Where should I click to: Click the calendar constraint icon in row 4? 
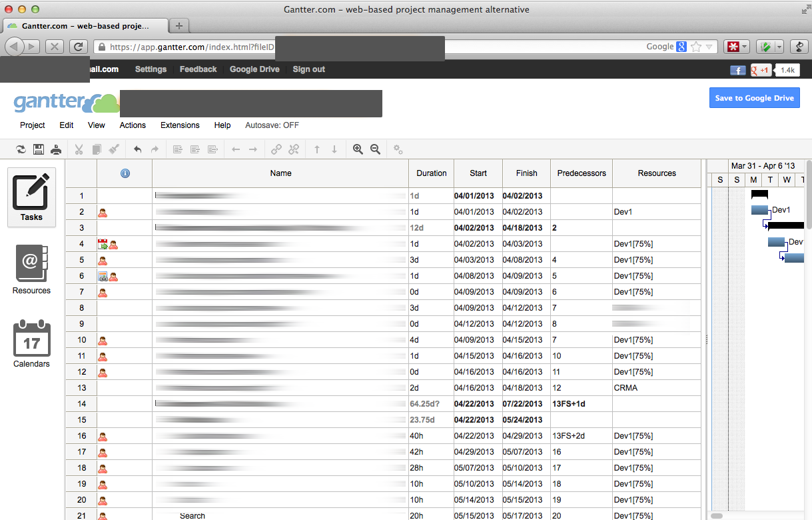point(103,244)
